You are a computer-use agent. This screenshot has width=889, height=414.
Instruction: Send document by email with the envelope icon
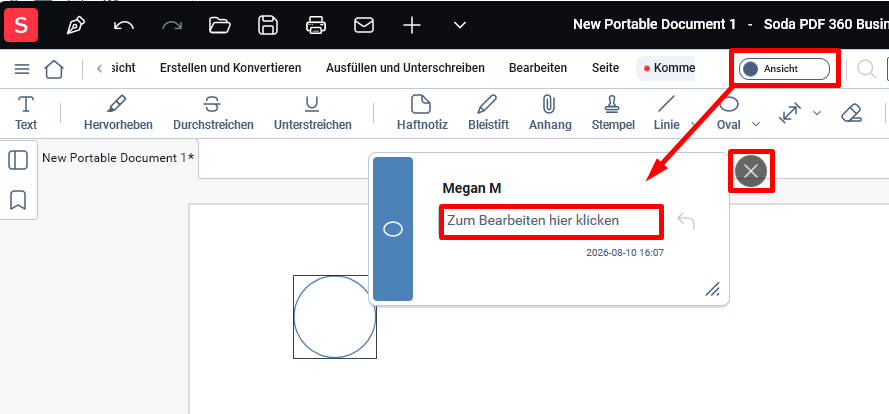[x=364, y=26]
